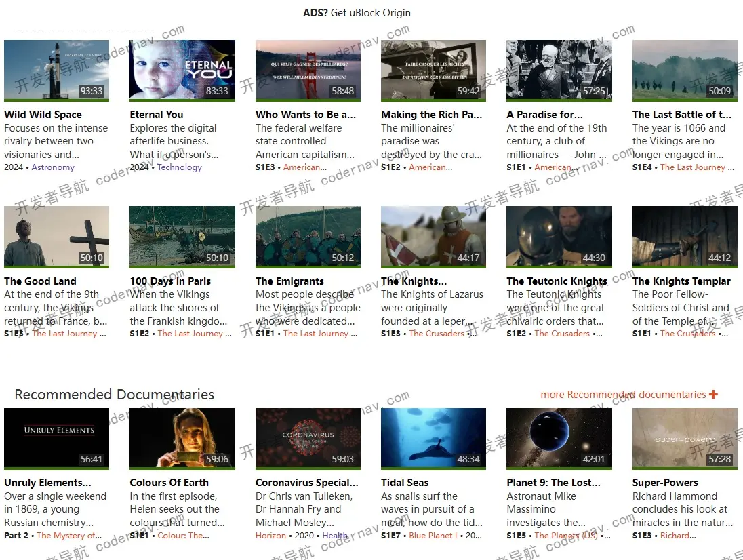The height and width of the screenshot is (560, 743).
Task: Open the Super-Powers thumbnail
Action: tap(685, 438)
